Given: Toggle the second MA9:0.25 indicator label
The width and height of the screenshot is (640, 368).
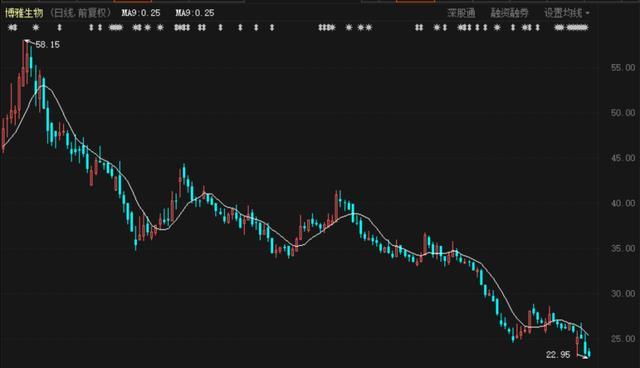Looking at the screenshot, I should tap(195, 13).
